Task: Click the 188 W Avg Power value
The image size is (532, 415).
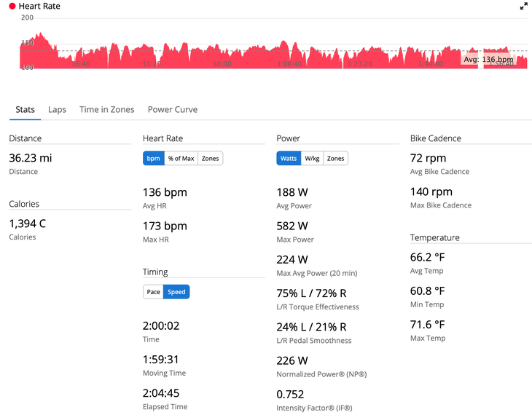Action: [x=292, y=192]
